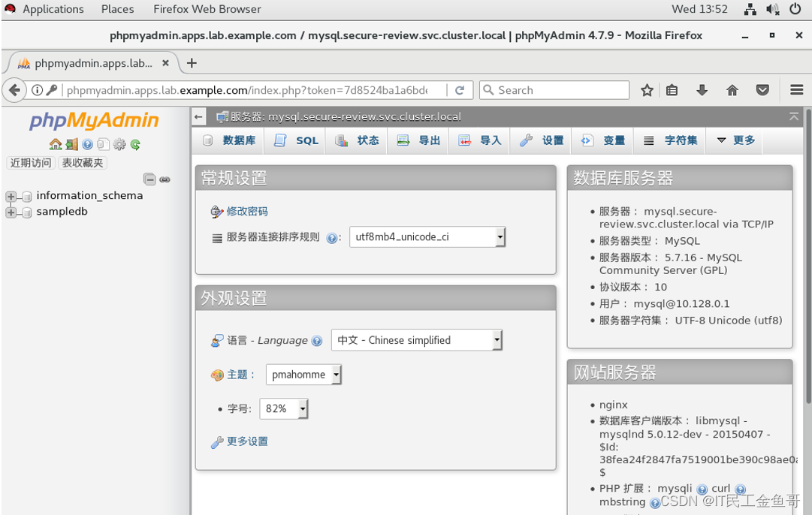Open the 82% font size dropdown
The width and height of the screenshot is (812, 515).
[284, 408]
